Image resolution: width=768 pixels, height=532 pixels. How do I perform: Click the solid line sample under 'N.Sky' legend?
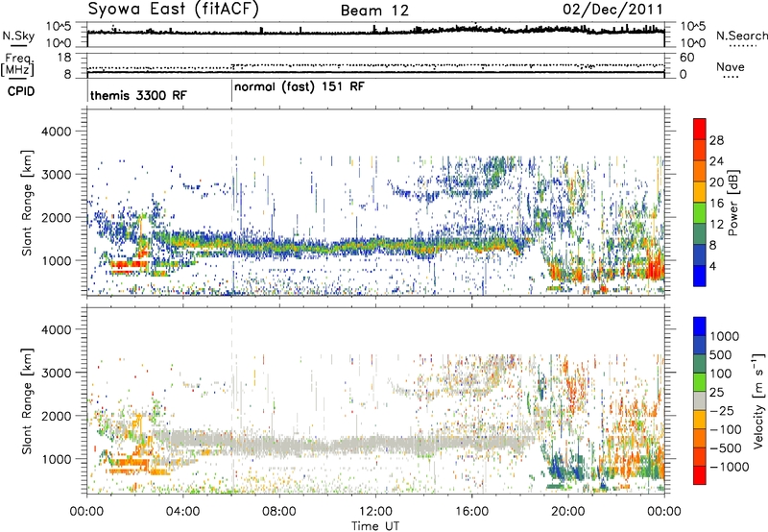point(18,45)
